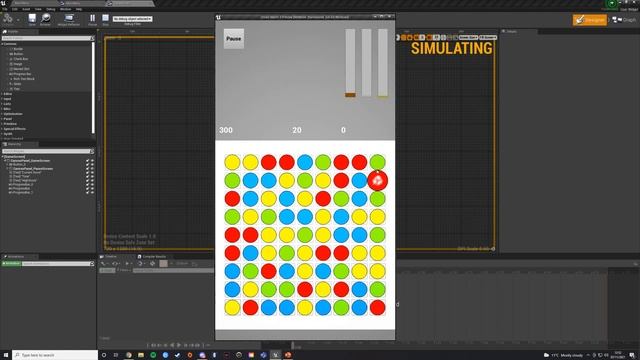
Task: Open the Debug Filter dropdown
Action: tap(133, 19)
